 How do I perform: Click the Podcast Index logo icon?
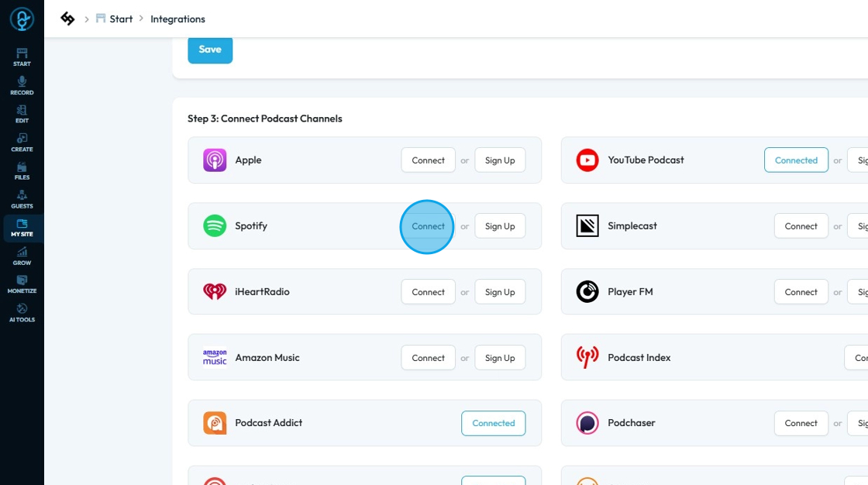pos(587,357)
